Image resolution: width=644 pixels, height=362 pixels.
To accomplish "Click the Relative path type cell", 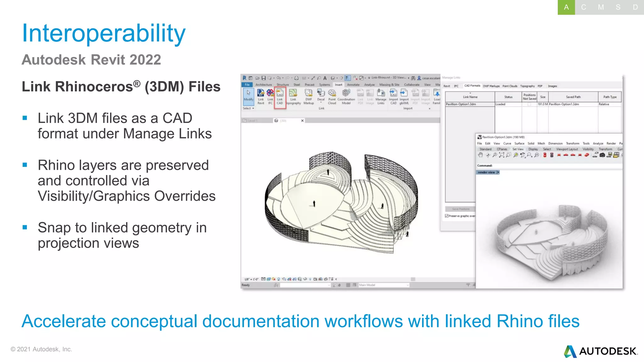I will point(609,104).
